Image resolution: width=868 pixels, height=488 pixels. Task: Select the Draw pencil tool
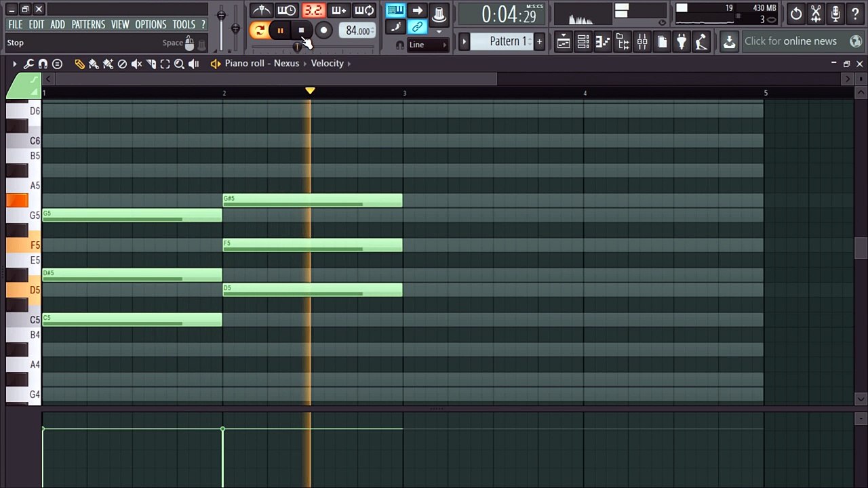(79, 64)
